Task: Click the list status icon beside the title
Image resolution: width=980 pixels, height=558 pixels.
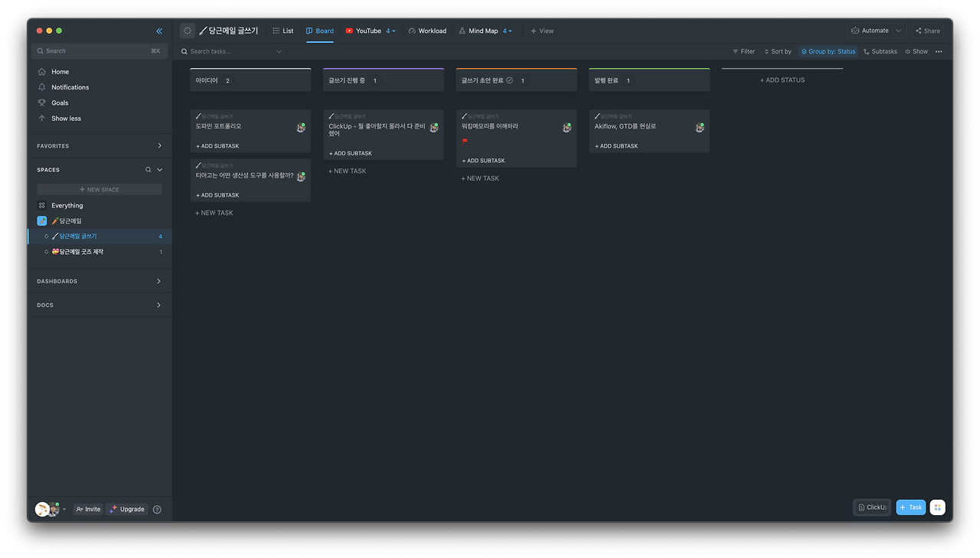Action: (x=188, y=31)
